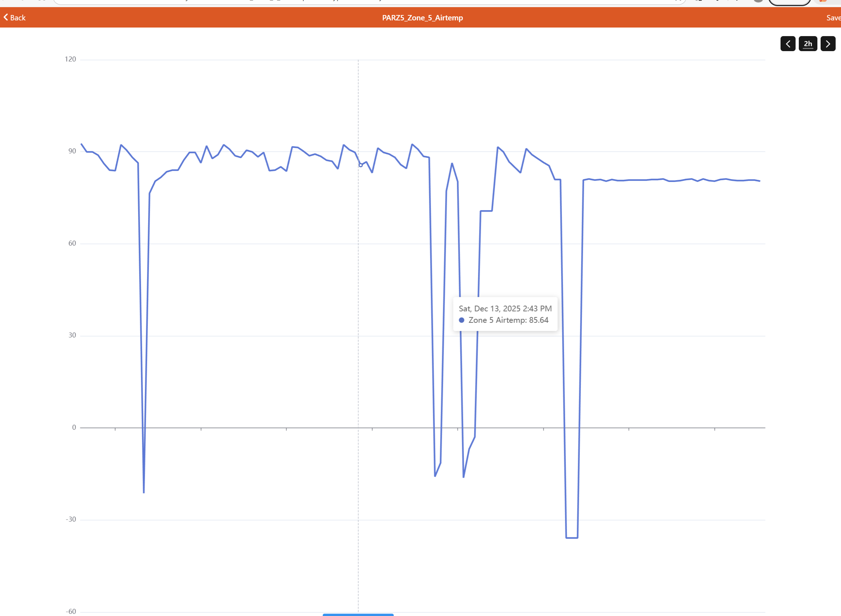Viewport: 841px width, 616px height.
Task: Click the Zone 5 Airtemp: 85.64 tooltip text
Action: click(x=508, y=320)
